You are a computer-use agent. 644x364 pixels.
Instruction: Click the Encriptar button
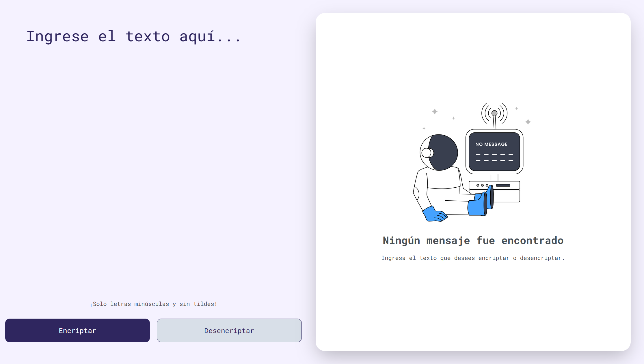coord(77,330)
